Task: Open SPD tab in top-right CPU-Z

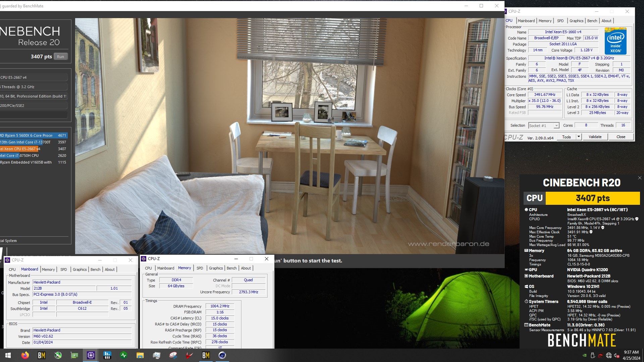Action: [560, 21]
